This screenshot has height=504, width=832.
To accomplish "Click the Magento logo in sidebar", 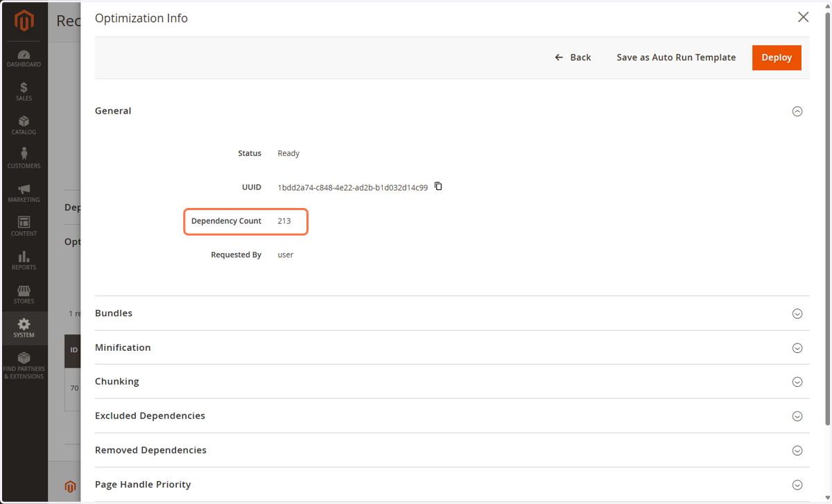I will click(x=24, y=21).
